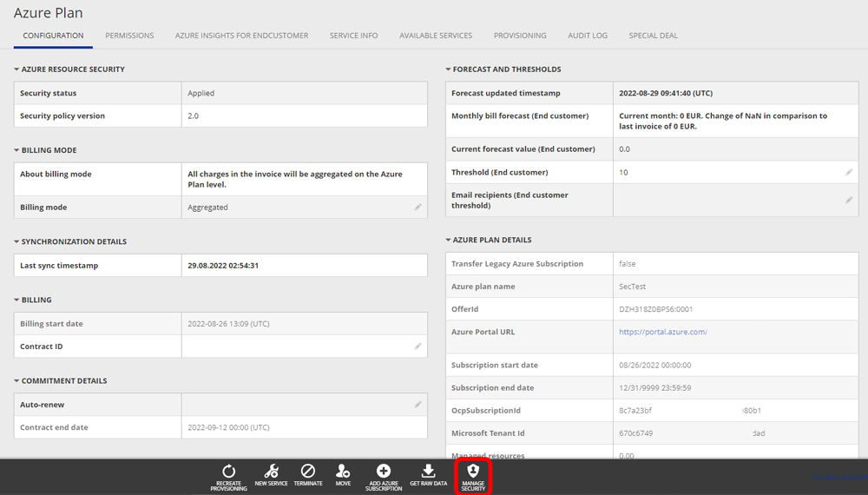Click Contract end date value 2022-09-12

pos(228,427)
